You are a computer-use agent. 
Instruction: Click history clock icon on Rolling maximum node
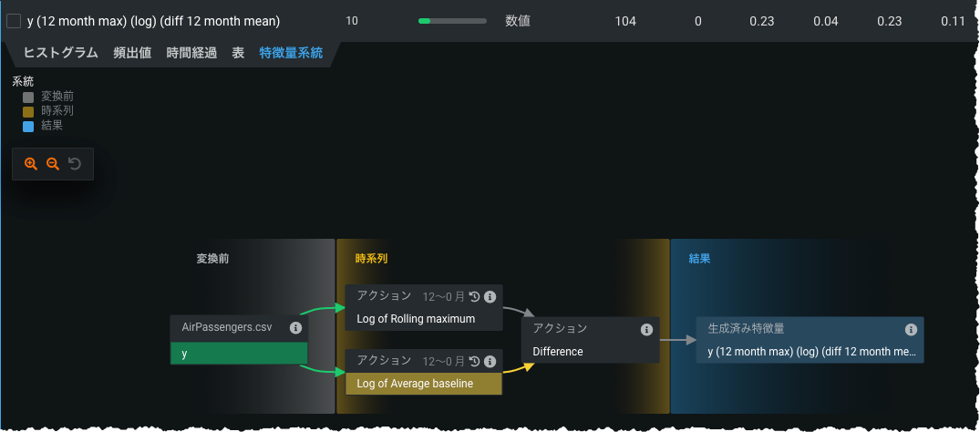[x=474, y=297]
